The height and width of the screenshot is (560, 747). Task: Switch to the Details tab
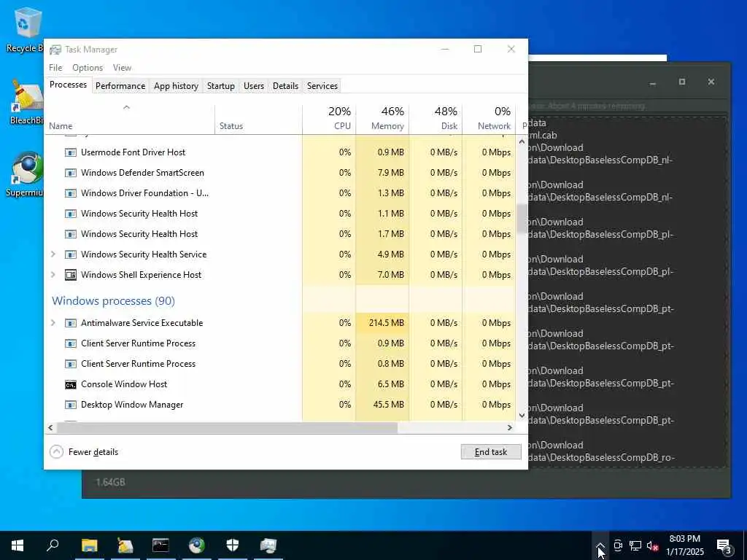[285, 86]
